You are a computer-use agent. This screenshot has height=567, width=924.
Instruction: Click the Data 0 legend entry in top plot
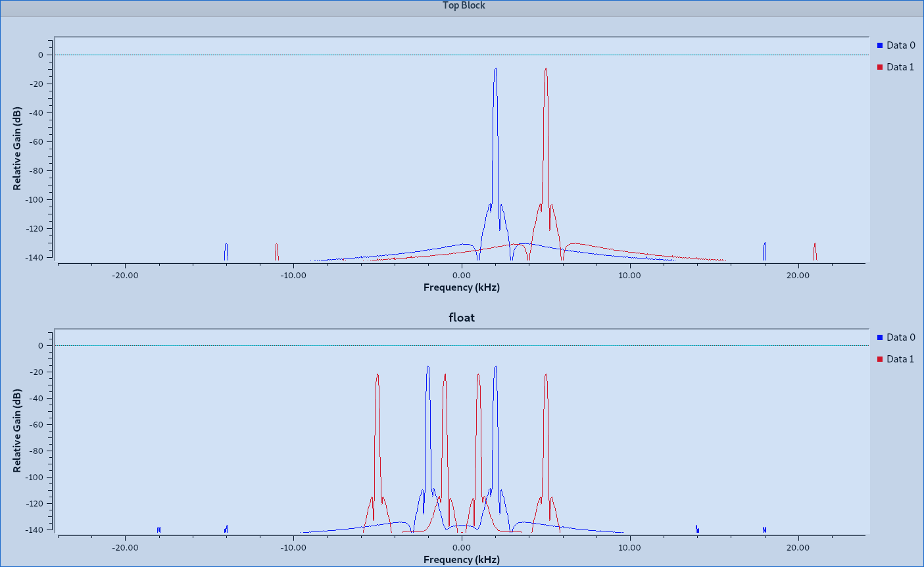point(896,45)
